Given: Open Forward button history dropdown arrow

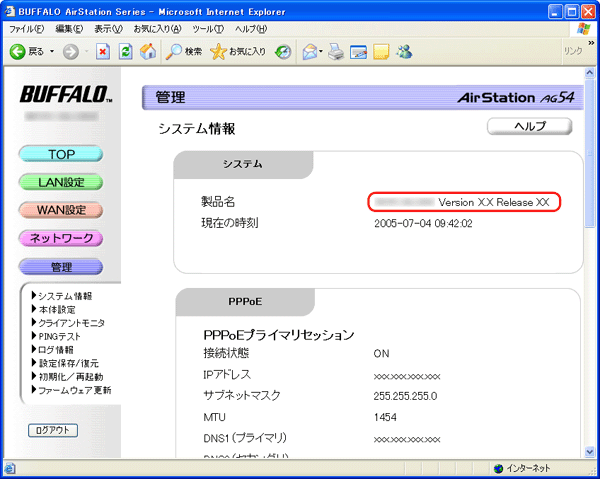Looking at the screenshot, I should click(x=86, y=51).
